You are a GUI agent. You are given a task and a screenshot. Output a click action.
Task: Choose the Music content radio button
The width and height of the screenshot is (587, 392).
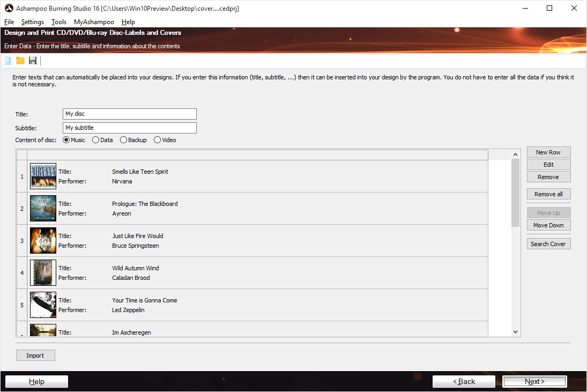tap(66, 140)
